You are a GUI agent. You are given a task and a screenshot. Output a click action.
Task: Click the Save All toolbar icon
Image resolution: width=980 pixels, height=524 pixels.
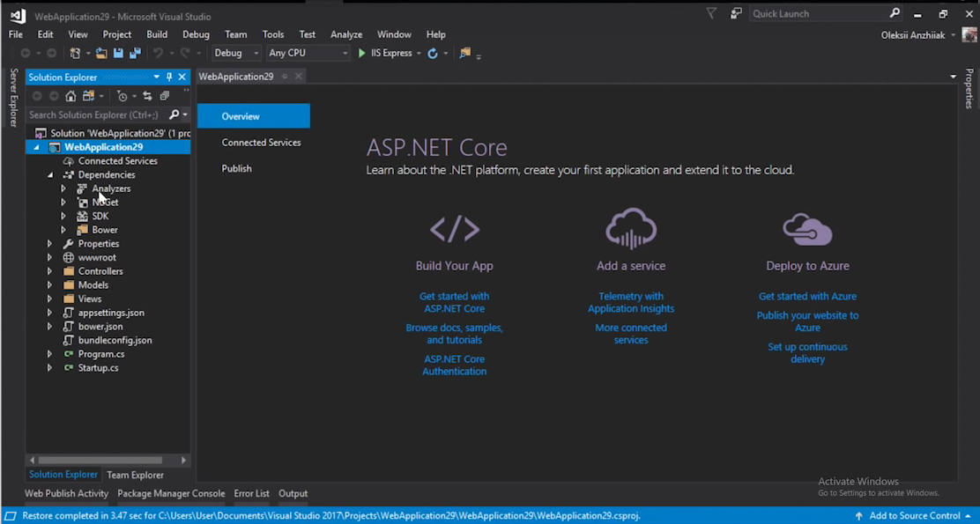(x=135, y=54)
